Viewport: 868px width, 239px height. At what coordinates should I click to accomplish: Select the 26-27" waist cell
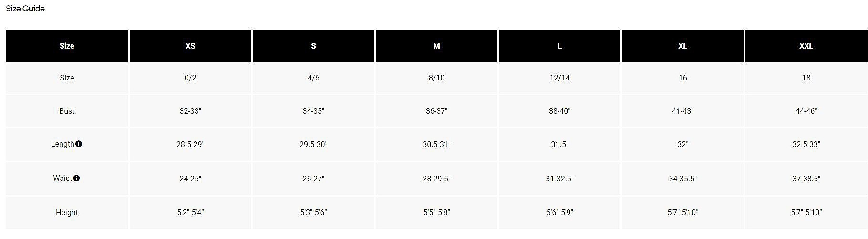[x=313, y=179]
